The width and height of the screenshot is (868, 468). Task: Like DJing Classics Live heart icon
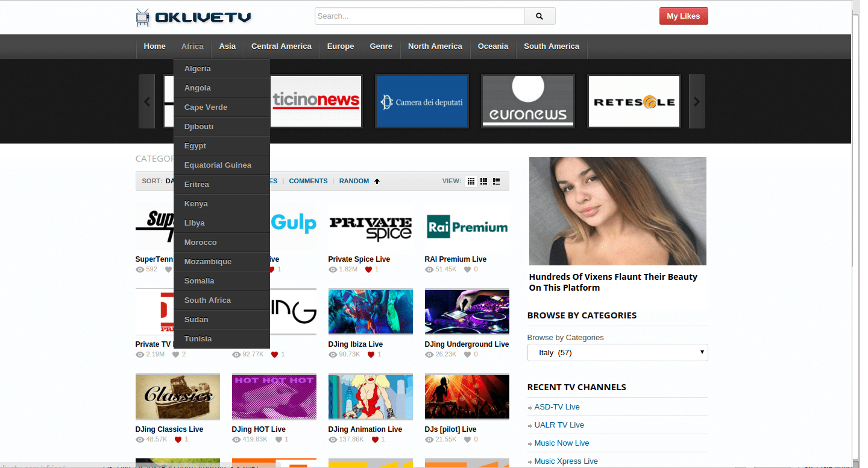(x=178, y=440)
